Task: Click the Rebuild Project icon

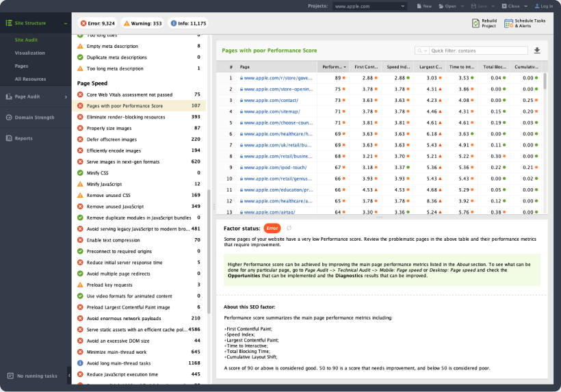Action: pyautogui.click(x=475, y=23)
